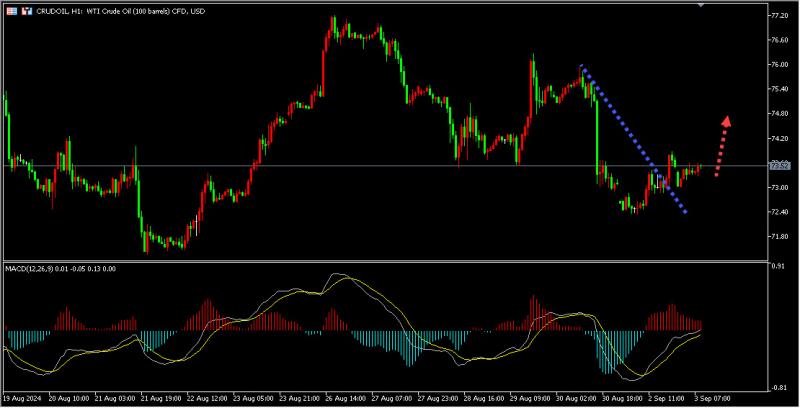800x408 pixels.
Task: Click the CRUDOIL H1 chart title text
Action: pyautogui.click(x=120, y=11)
